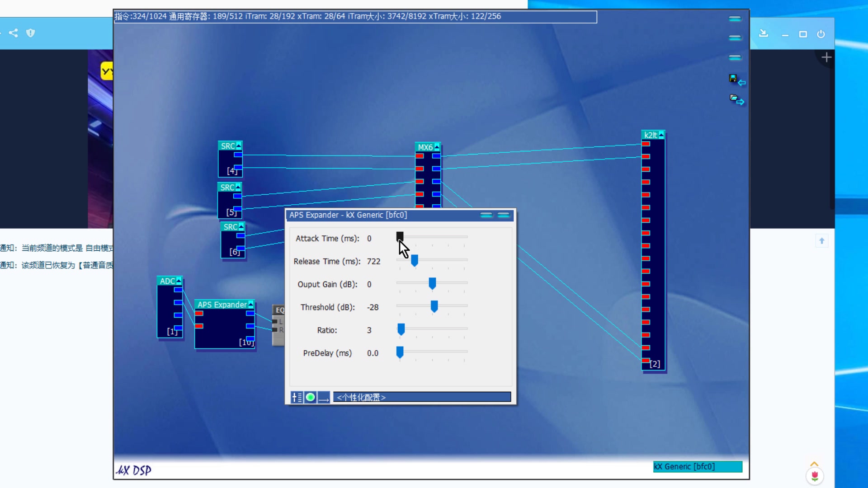Click the lower red input pin of APS Expander module

199,326
